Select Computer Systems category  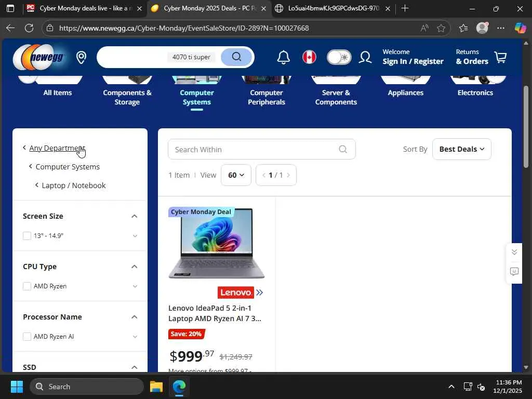coord(197,97)
